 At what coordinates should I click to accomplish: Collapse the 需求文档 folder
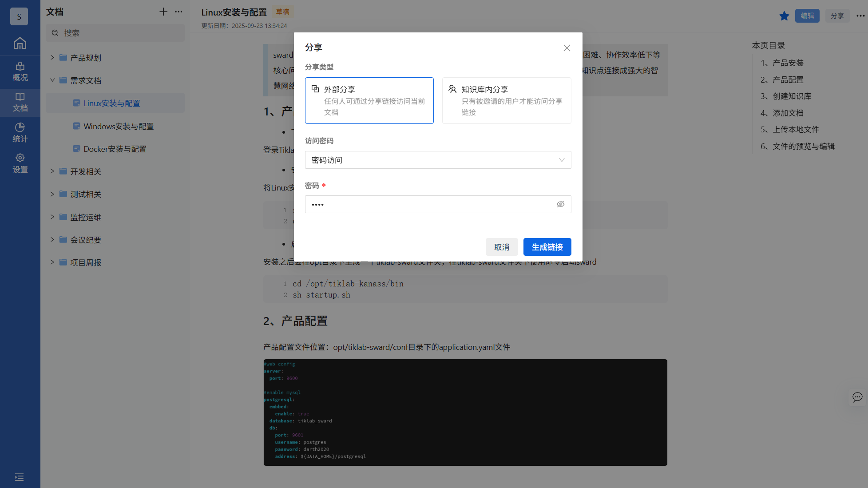[x=52, y=80]
